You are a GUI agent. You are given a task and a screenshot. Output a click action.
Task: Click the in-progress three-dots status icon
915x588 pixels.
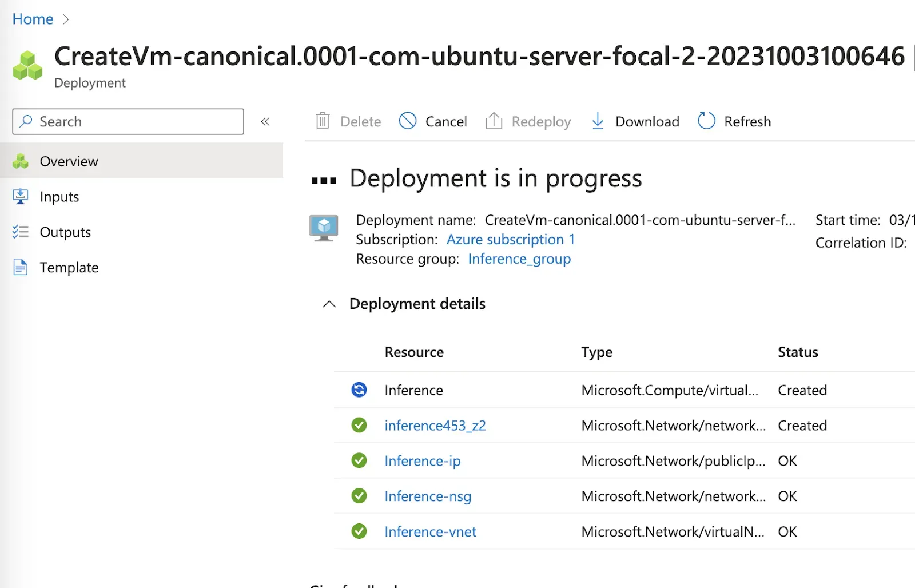[324, 181]
